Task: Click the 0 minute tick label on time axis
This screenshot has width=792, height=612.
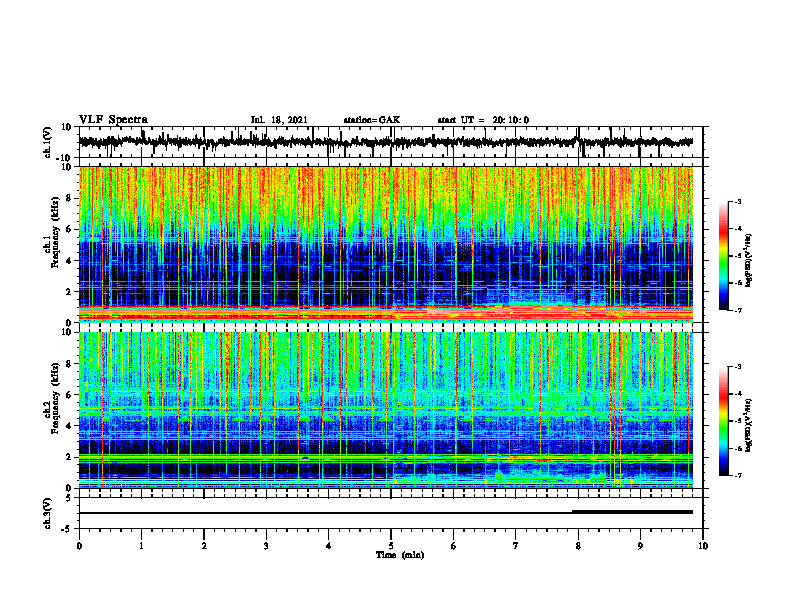Action: tap(79, 546)
